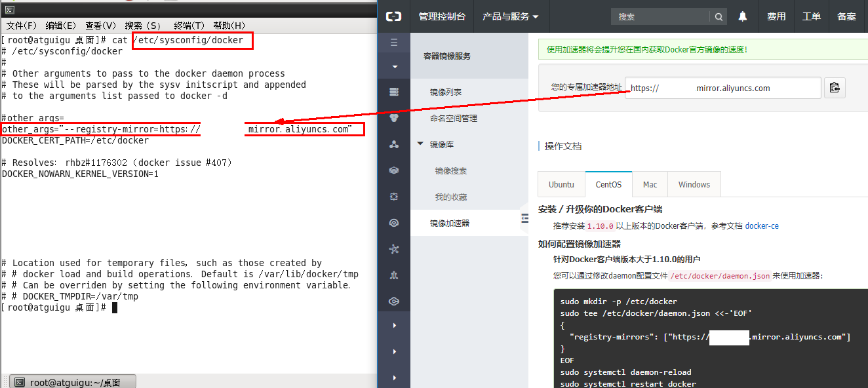Click the terminal window icon in title bar
The image size is (868, 388).
pyautogui.click(x=9, y=9)
